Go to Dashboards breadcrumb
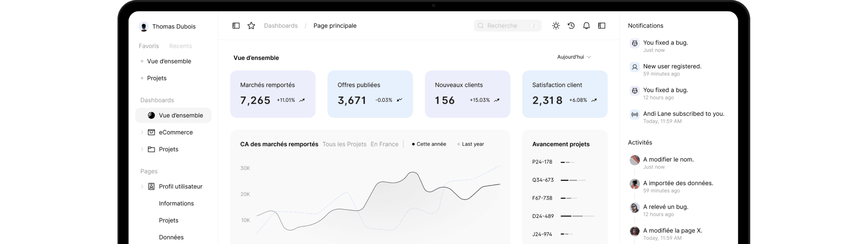 [281, 26]
